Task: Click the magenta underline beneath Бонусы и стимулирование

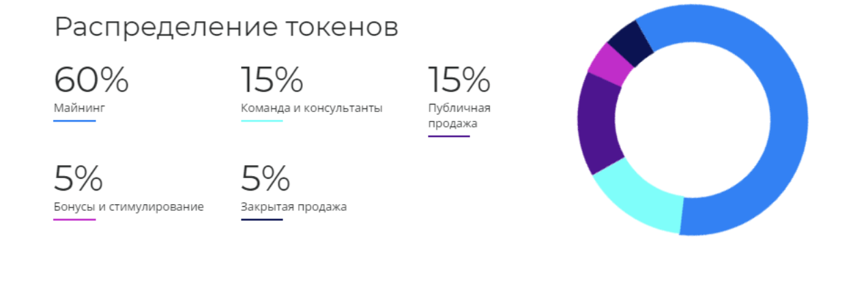Action: [74, 219]
